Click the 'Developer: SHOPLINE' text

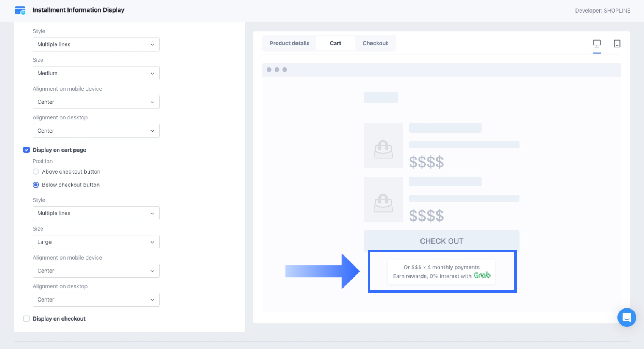pos(603,11)
